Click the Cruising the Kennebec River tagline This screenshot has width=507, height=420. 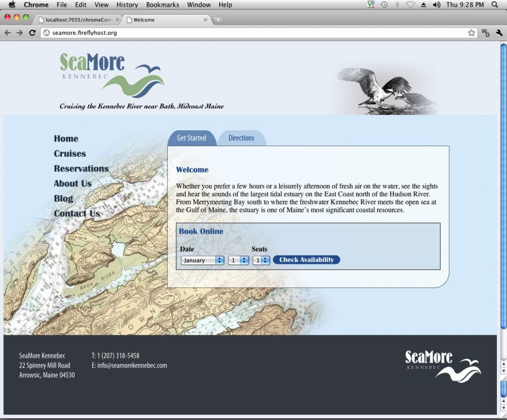point(141,106)
